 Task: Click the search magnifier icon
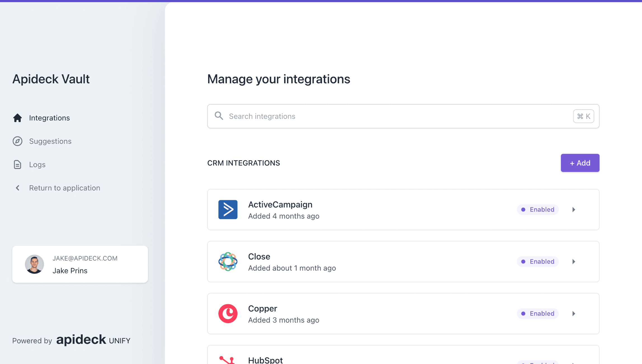219,116
